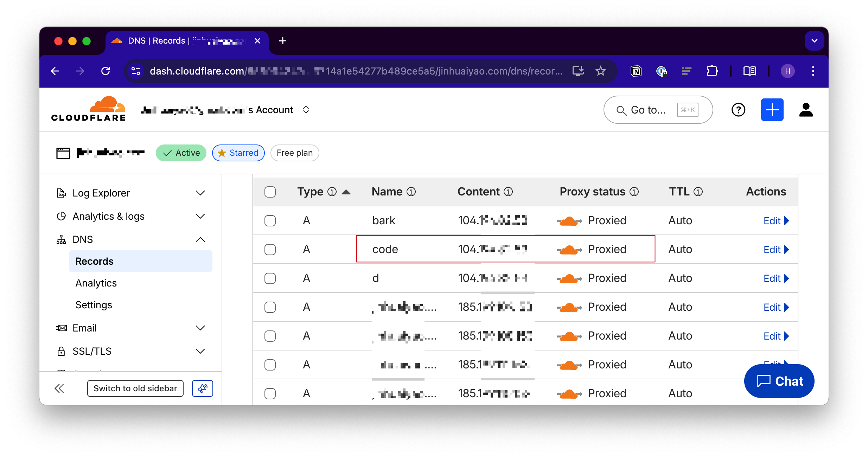Open DNS Settings sidebar item

point(94,305)
